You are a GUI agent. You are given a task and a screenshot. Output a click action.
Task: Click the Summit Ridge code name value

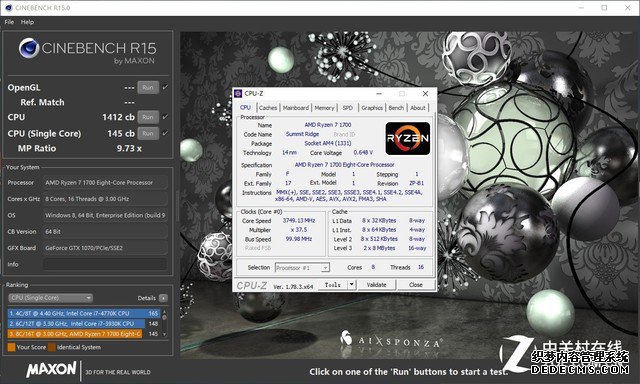pos(302,134)
